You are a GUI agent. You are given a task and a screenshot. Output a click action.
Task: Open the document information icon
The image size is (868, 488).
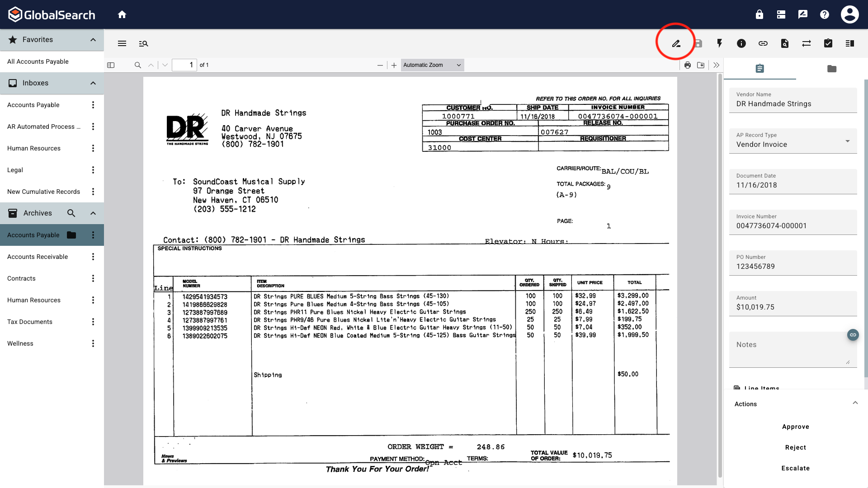[x=741, y=43]
